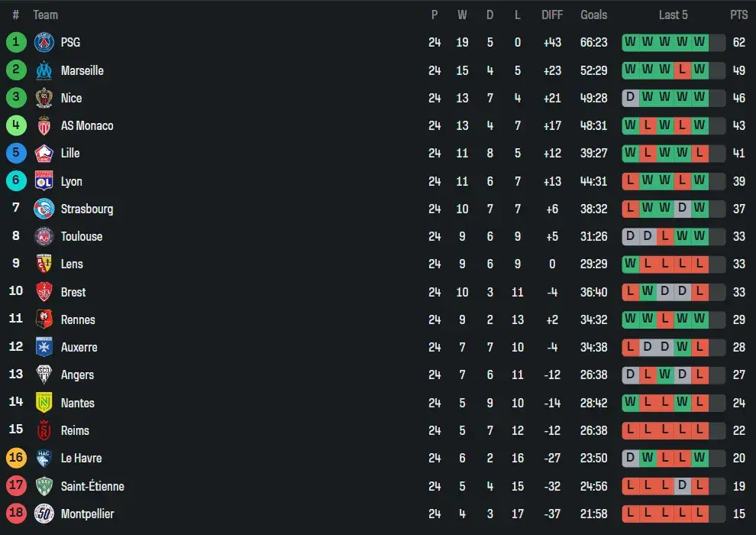This screenshot has width=756, height=535.
Task: Click the position number 1 badge for PSG
Action: coord(16,42)
